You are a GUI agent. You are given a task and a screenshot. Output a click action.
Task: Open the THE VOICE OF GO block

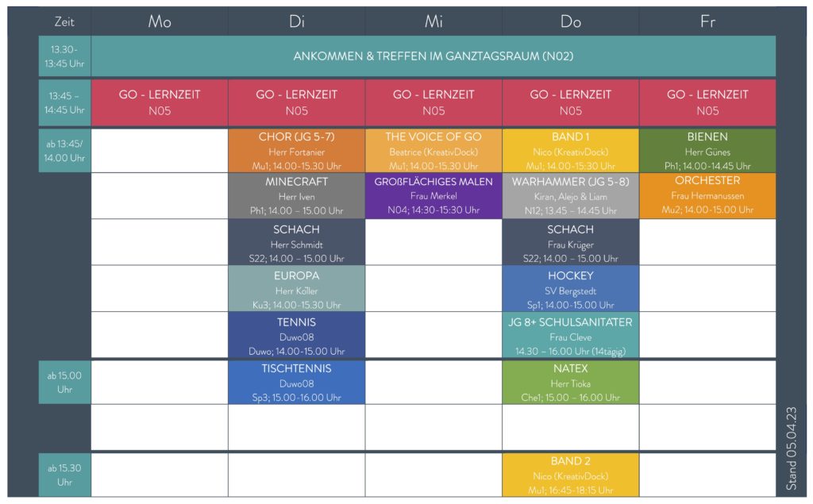click(x=433, y=150)
